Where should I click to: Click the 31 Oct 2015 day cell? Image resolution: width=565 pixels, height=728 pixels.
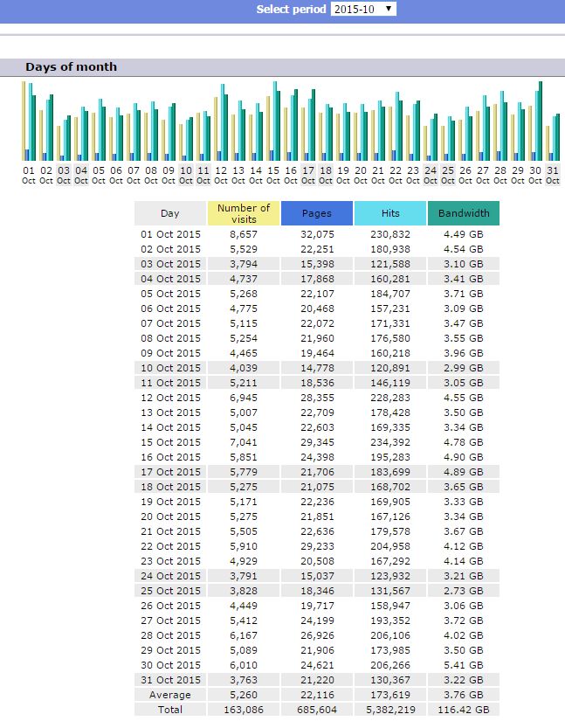170,680
